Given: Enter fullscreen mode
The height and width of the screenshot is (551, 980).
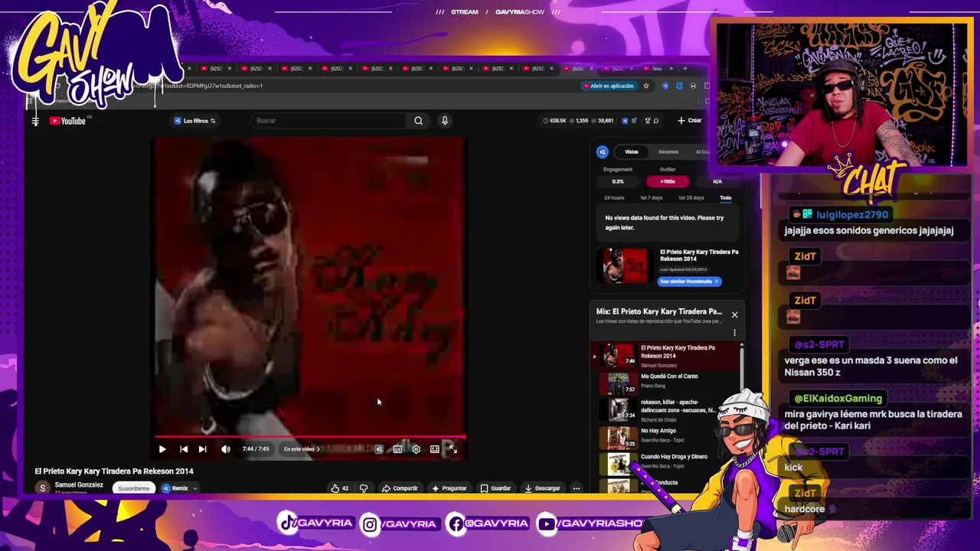Looking at the screenshot, I should point(452,449).
